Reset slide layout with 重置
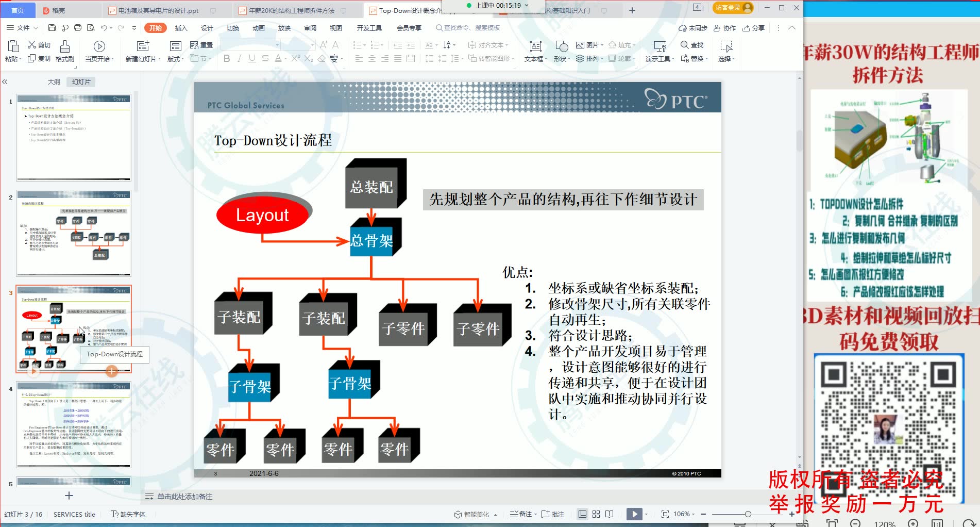This screenshot has height=527, width=980. pos(202,45)
